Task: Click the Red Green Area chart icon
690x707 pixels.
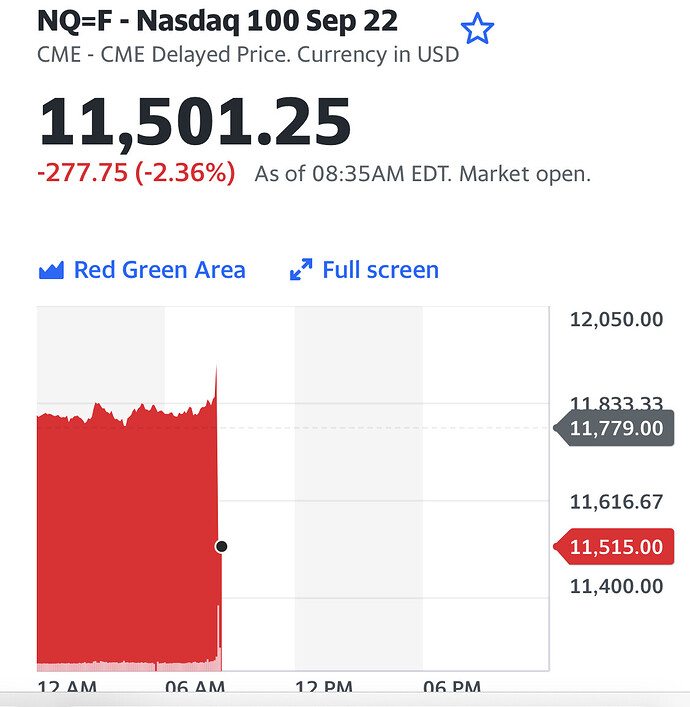Action: click(x=51, y=271)
